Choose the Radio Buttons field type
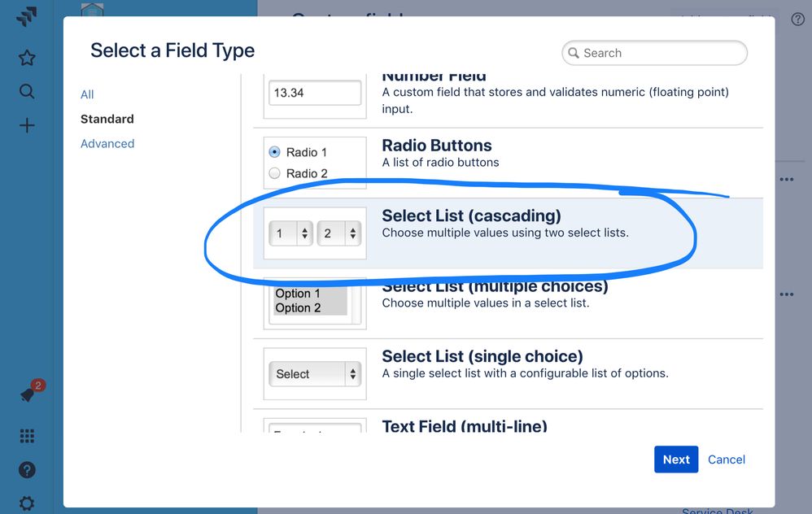The height and width of the screenshot is (514, 812). coord(508,163)
